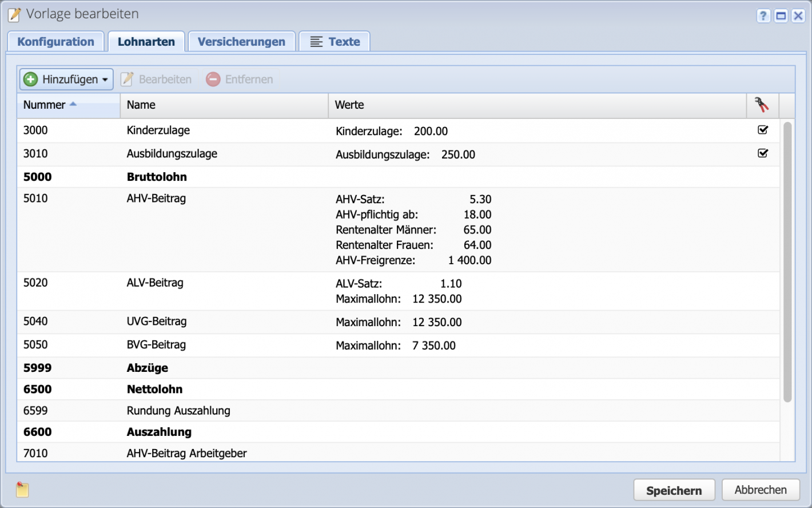
Task: Maximize the dialog window
Action: click(x=781, y=16)
